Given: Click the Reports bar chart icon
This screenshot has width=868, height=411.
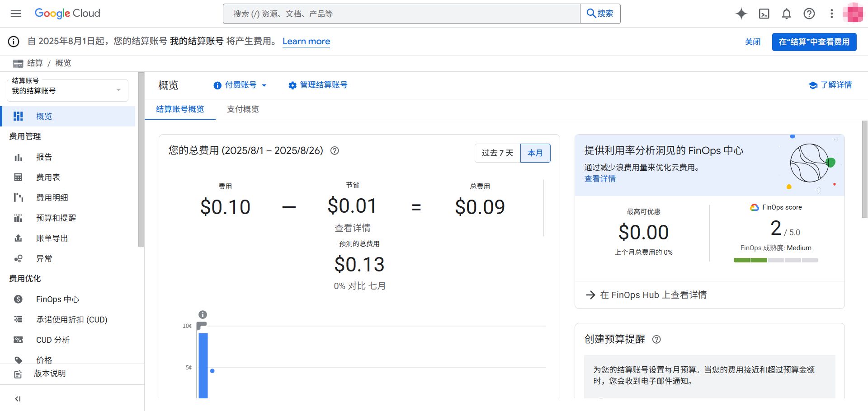Looking at the screenshot, I should 18,157.
